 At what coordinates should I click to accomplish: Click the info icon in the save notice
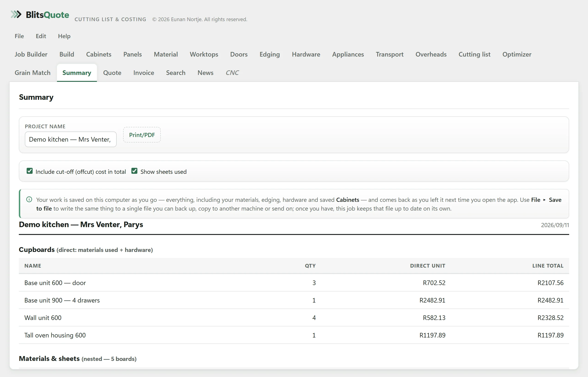pyautogui.click(x=29, y=200)
